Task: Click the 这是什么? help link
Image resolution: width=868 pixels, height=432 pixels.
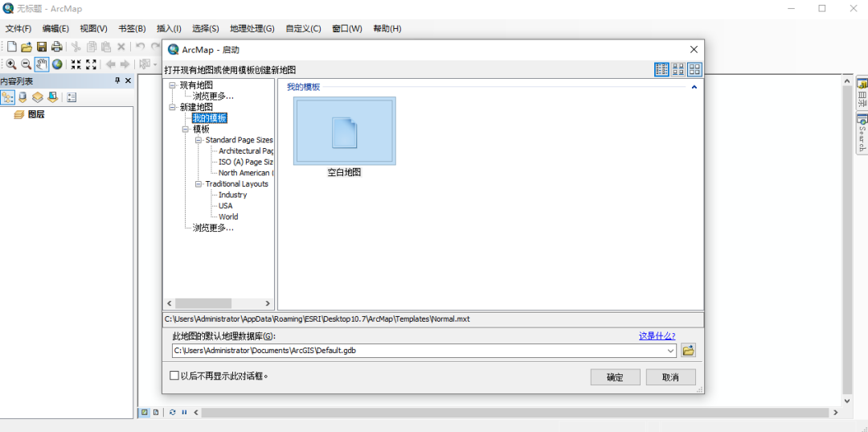Action: (657, 336)
